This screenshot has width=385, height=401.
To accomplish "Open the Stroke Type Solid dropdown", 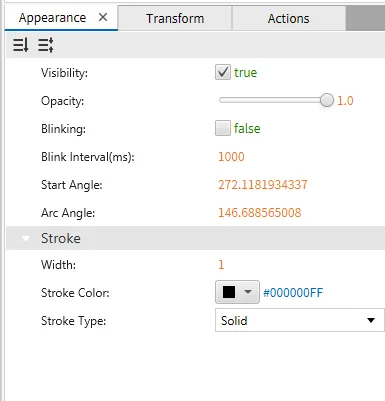I will 299,320.
